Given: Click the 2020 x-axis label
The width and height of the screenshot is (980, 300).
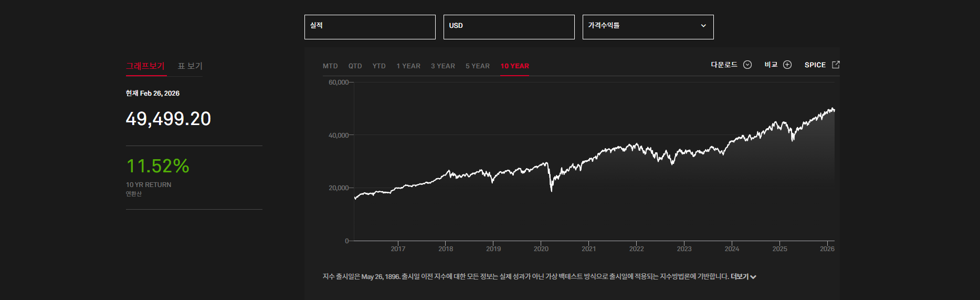Looking at the screenshot, I should tap(541, 249).
